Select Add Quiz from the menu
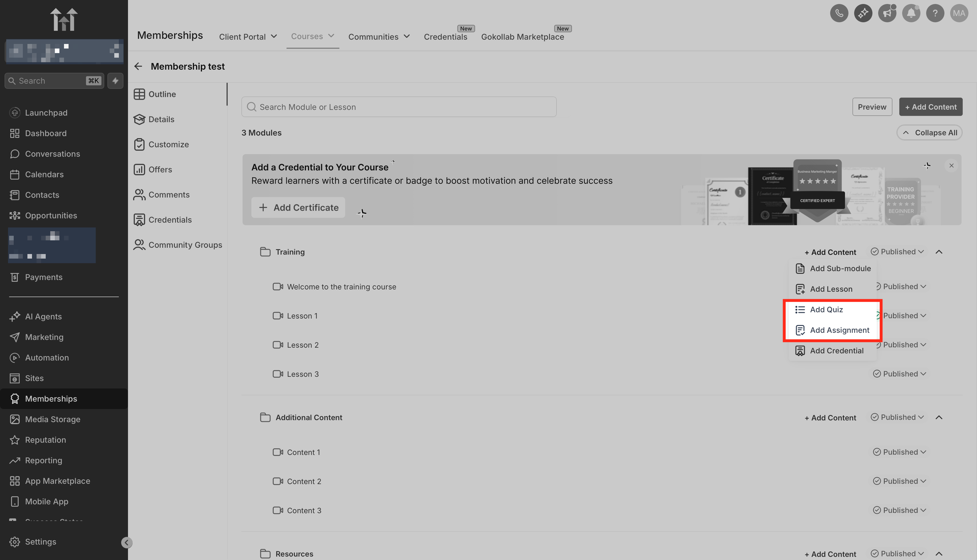Image resolution: width=977 pixels, height=560 pixels. coord(826,310)
